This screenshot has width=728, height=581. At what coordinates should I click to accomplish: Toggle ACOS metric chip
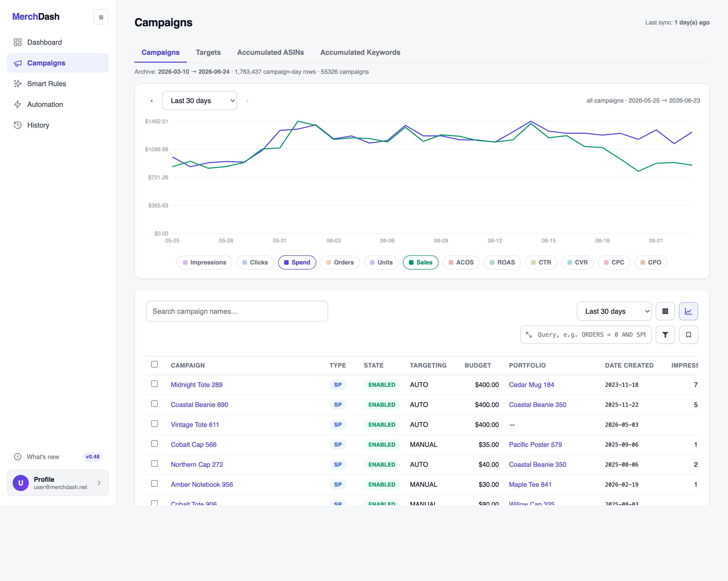click(x=461, y=262)
